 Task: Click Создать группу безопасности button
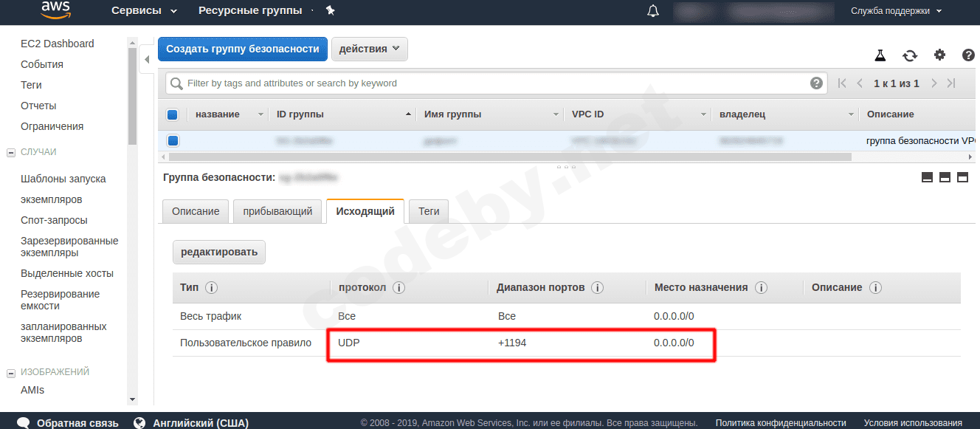click(243, 49)
